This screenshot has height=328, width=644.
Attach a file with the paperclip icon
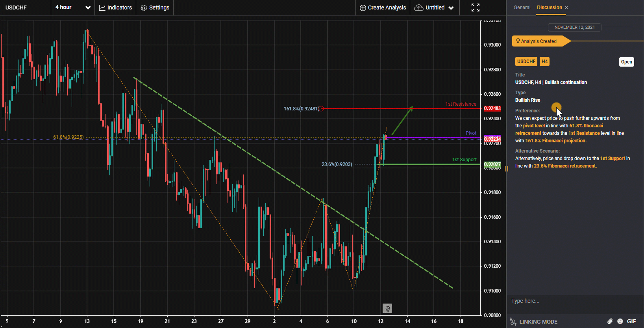pos(610,321)
